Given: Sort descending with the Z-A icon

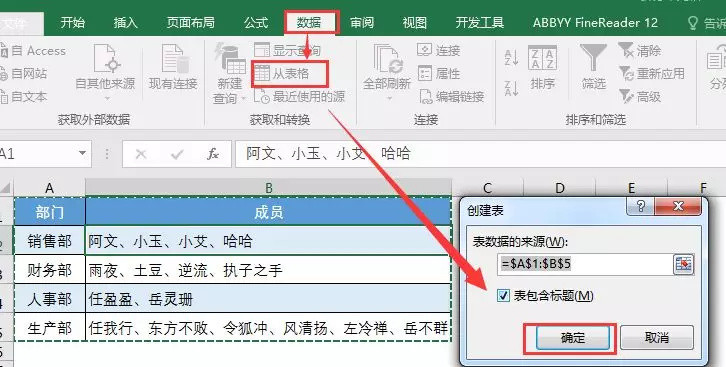Looking at the screenshot, I should click(511, 88).
